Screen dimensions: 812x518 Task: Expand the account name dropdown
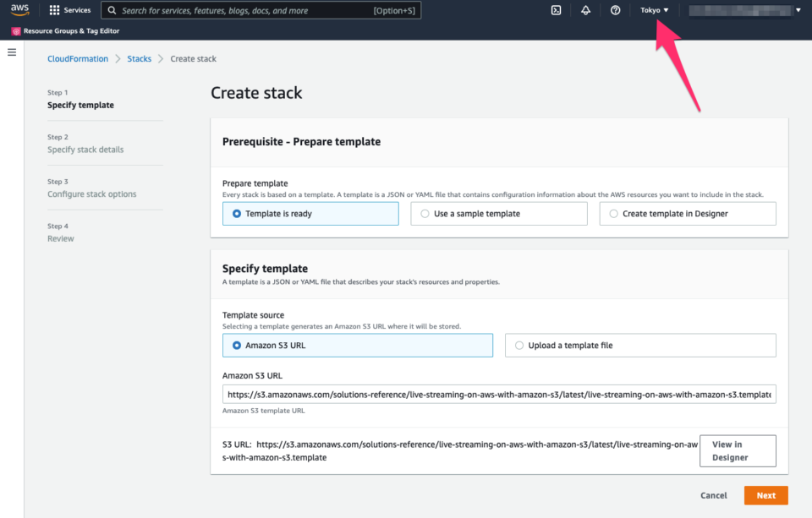pyautogui.click(x=744, y=10)
